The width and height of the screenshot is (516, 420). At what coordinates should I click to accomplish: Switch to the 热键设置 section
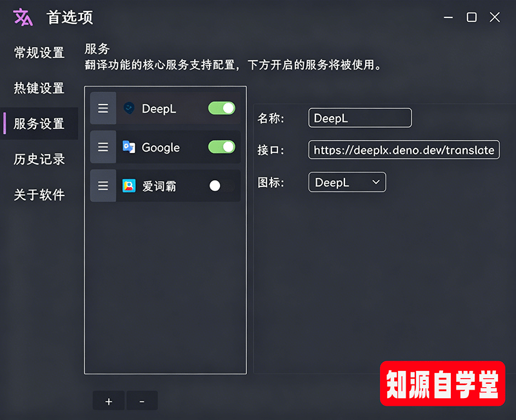click(39, 88)
